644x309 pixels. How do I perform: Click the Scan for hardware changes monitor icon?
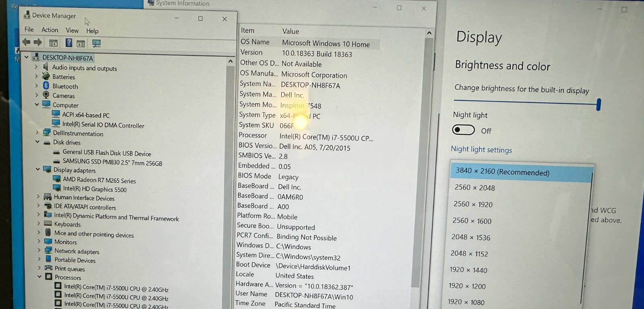click(x=97, y=43)
